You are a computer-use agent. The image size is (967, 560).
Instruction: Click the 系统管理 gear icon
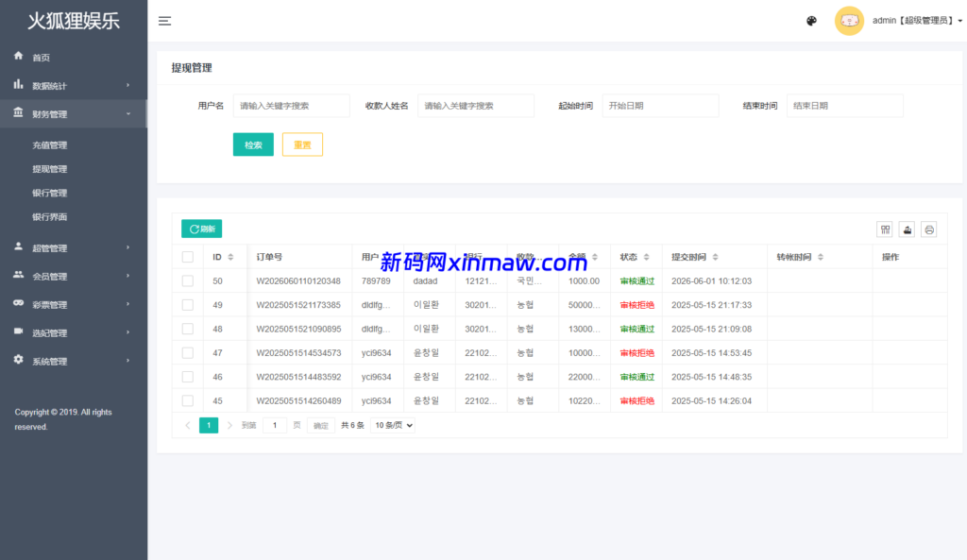19,360
